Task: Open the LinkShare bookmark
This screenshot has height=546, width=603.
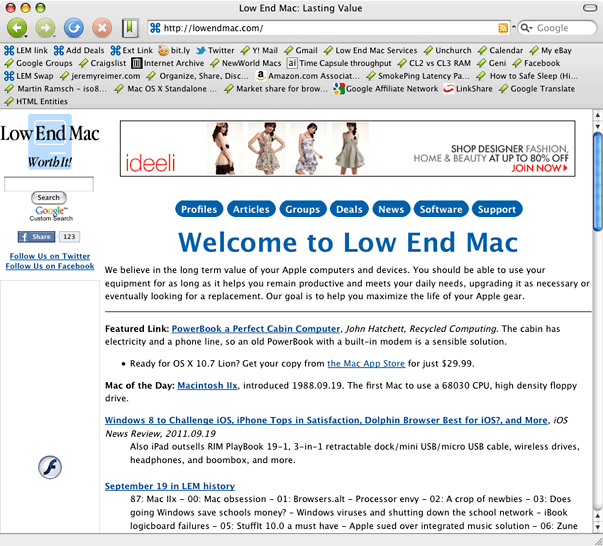Action: click(x=468, y=89)
